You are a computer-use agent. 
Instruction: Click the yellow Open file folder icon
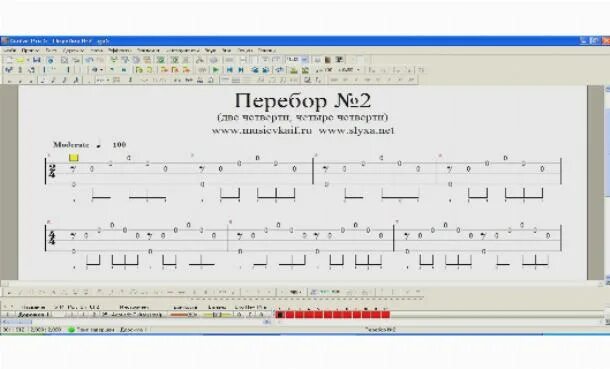pos(20,60)
